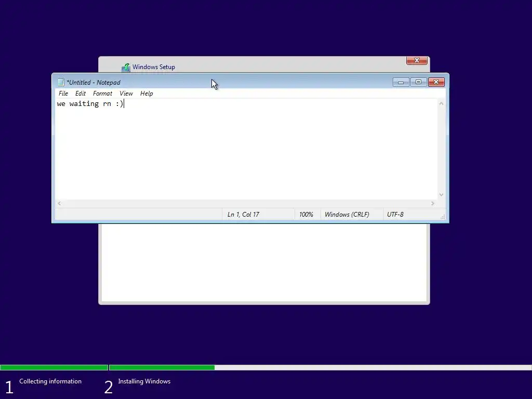Close the Windows Setup window
The width and height of the screenshot is (532, 399).
(417, 60)
